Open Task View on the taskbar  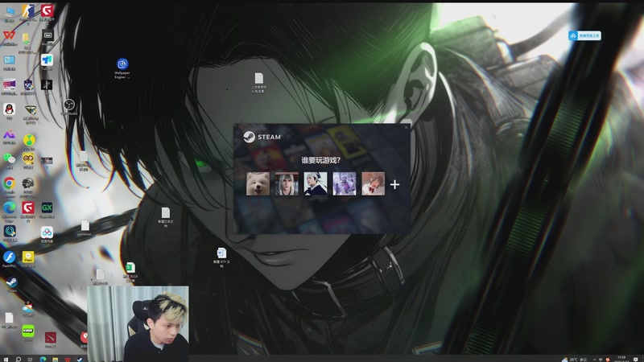point(30,359)
